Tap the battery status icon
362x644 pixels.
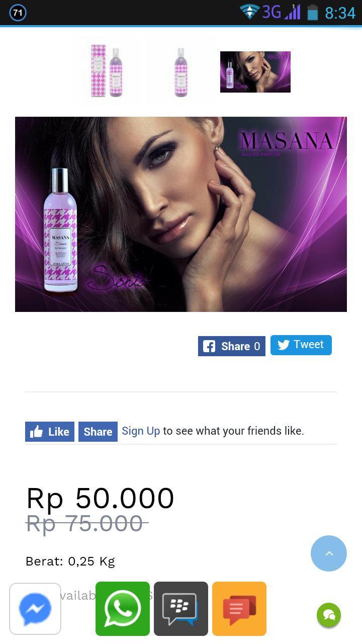(313, 13)
